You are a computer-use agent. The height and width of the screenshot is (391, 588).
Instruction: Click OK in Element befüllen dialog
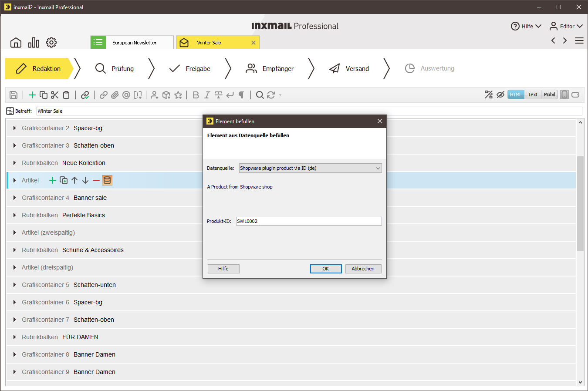pos(326,269)
